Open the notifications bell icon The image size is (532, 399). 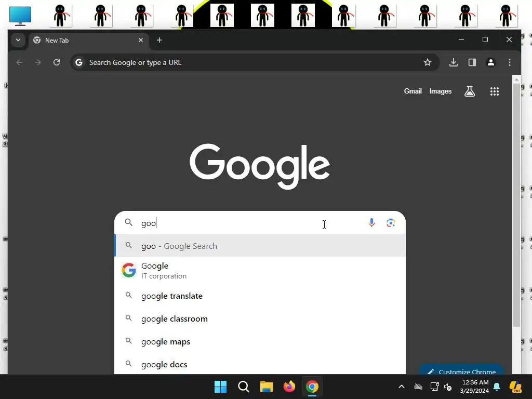tap(497, 387)
